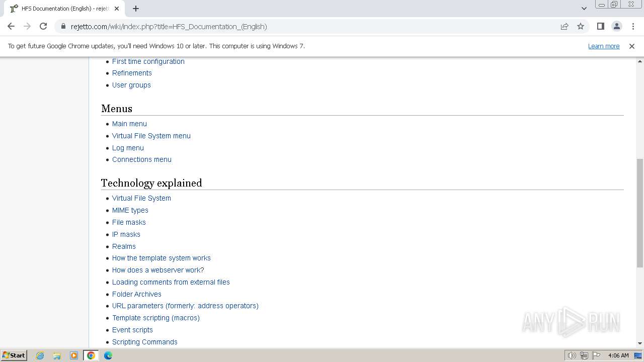Open File Explorer from taskbar
The height and width of the screenshot is (362, 644).
click(x=57, y=355)
